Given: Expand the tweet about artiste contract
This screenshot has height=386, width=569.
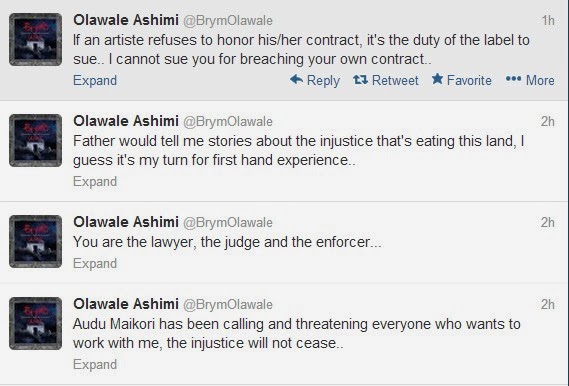Looking at the screenshot, I should 95,80.
